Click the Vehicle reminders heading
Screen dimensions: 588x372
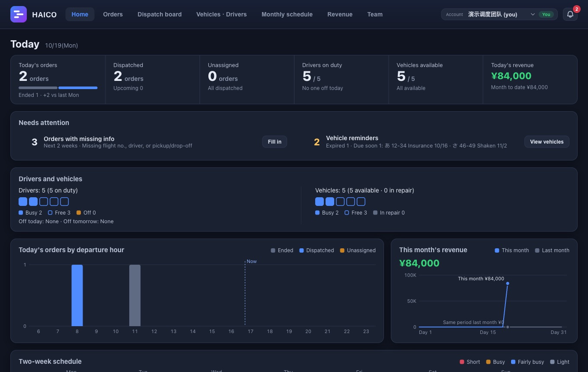click(352, 138)
